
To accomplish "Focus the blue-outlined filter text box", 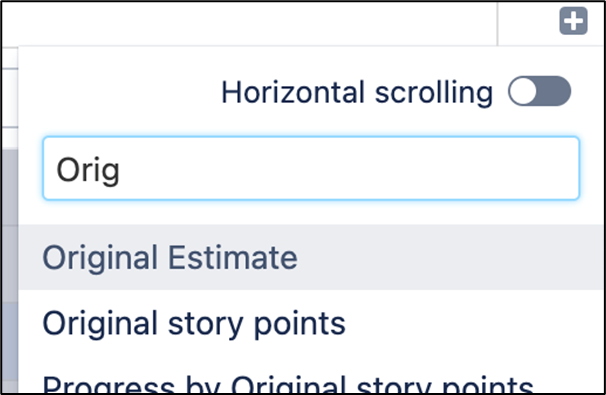I will click(x=311, y=168).
